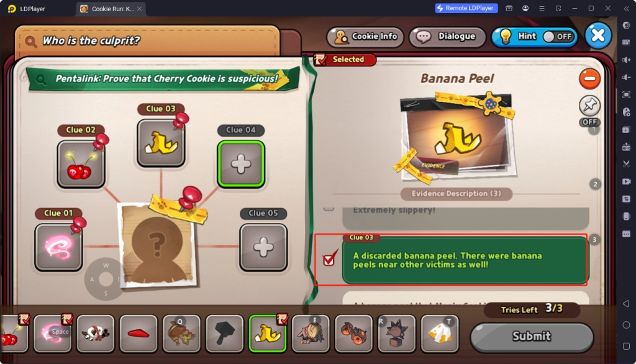Open Cookie Info
Screen dimensions: 636x364
(365, 37)
